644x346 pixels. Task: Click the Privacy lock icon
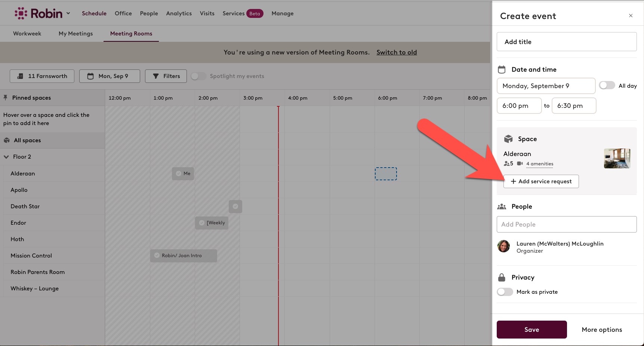502,277
